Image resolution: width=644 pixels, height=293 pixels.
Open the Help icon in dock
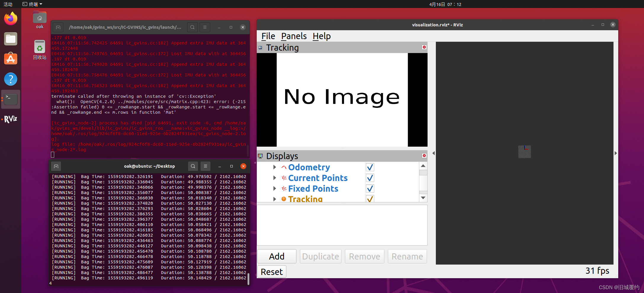pos(11,79)
